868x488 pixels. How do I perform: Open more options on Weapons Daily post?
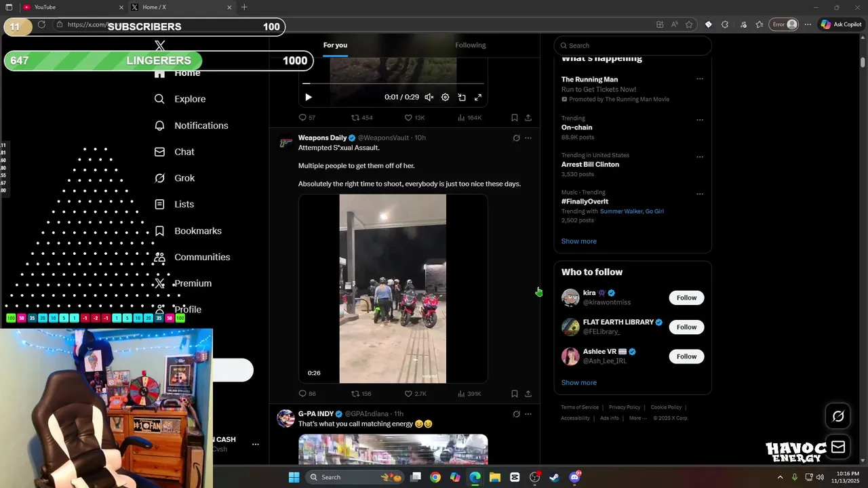pyautogui.click(x=528, y=138)
